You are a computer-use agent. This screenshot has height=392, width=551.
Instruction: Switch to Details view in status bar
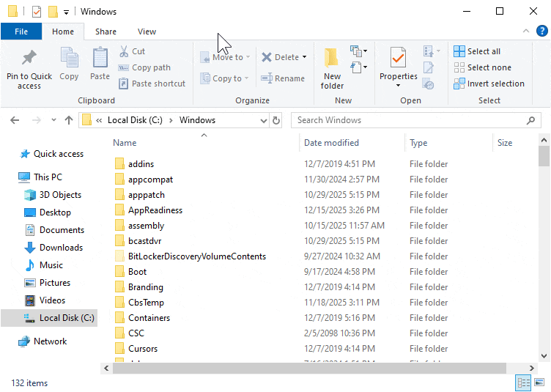[x=523, y=382]
